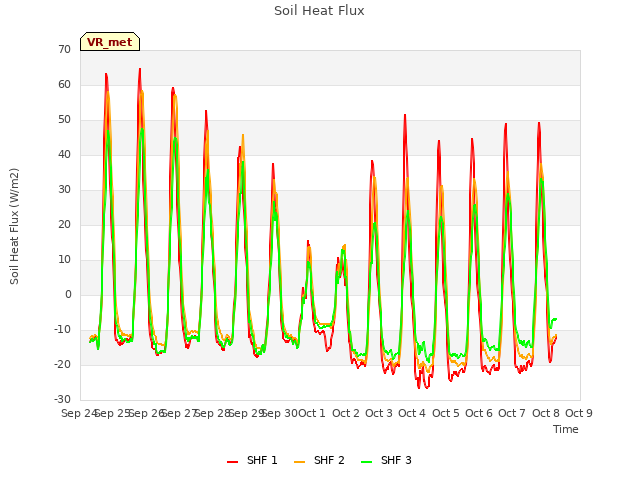Click the Oct 5 x-axis tick label

(445, 413)
